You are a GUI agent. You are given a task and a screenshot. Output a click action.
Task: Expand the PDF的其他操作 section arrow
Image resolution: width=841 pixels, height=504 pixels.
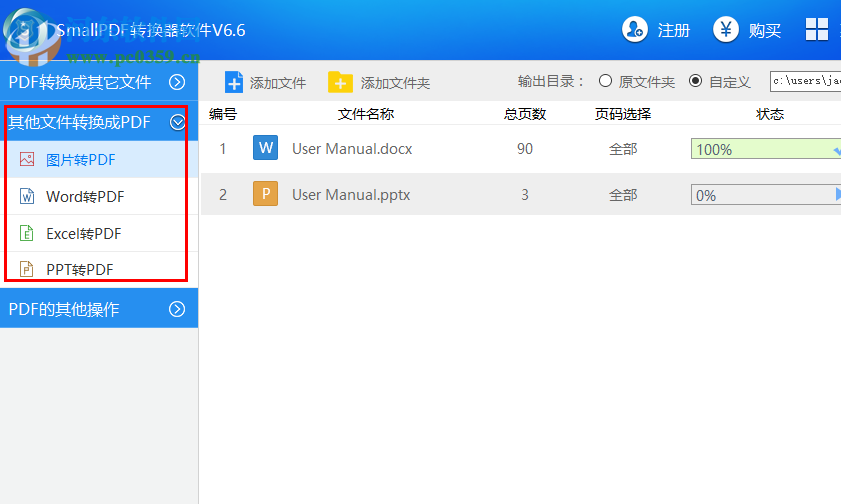tap(177, 309)
